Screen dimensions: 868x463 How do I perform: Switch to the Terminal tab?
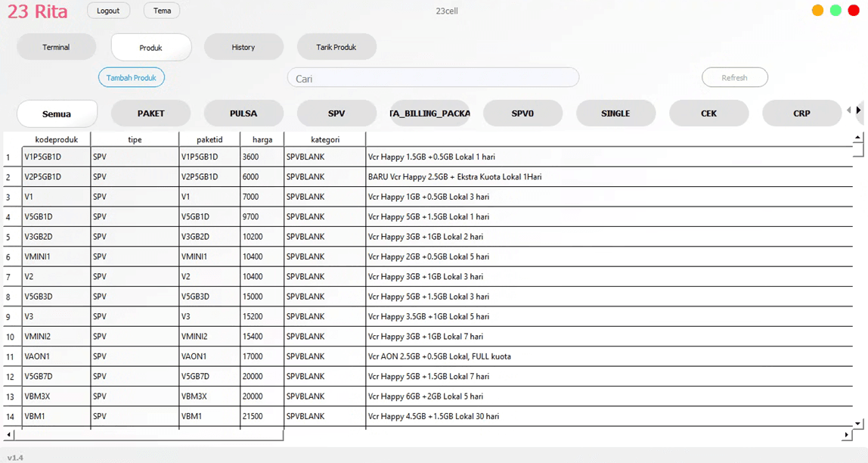pyautogui.click(x=56, y=47)
